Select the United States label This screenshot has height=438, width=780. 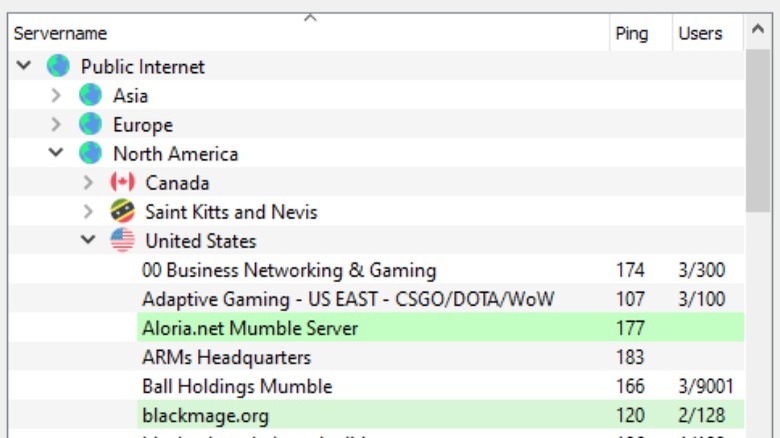click(200, 241)
